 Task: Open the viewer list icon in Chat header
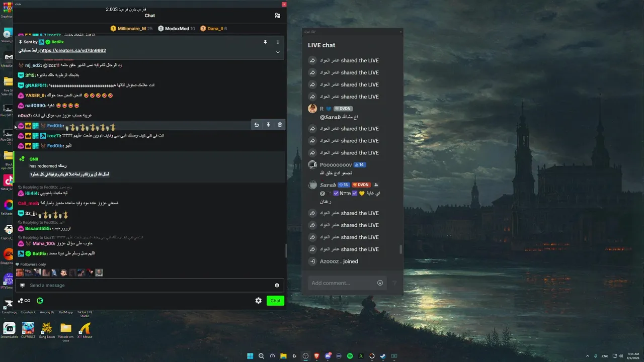tap(277, 16)
